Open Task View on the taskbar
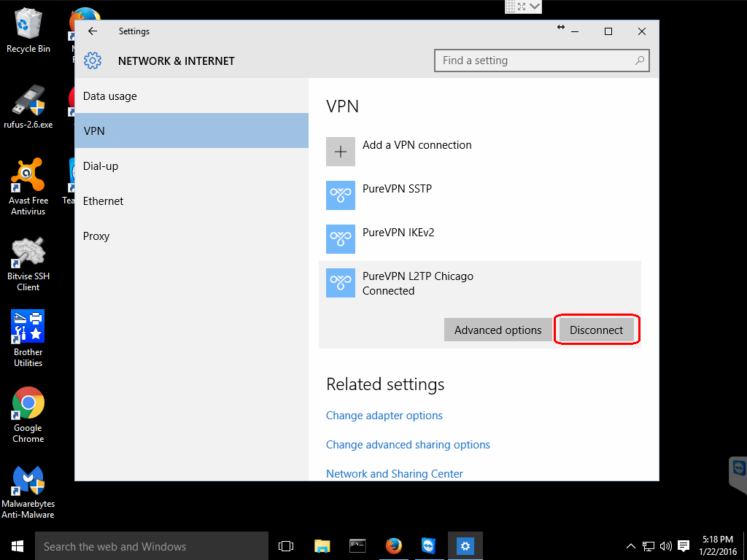The image size is (747, 560). tap(286, 545)
